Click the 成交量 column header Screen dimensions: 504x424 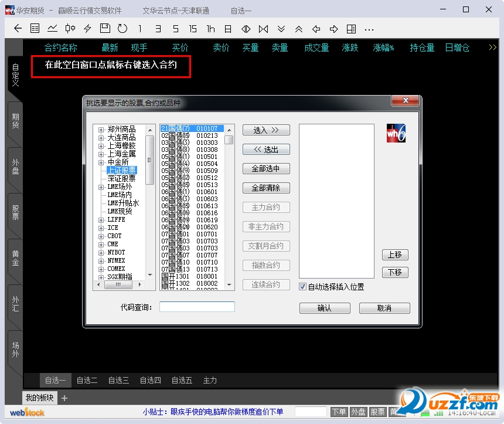coord(316,48)
